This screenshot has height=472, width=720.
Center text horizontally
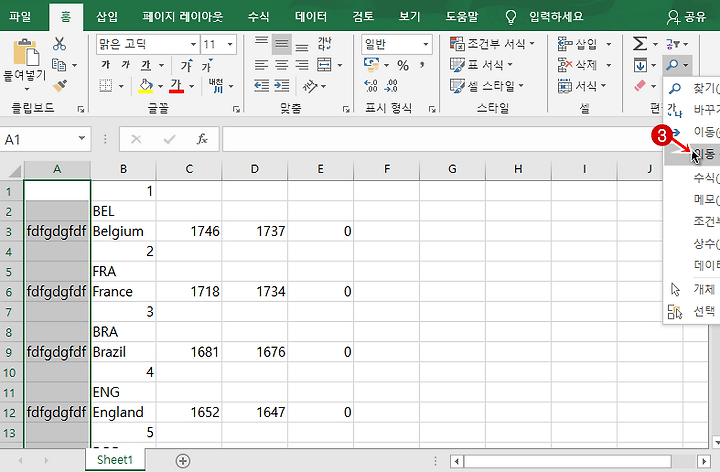[281, 65]
